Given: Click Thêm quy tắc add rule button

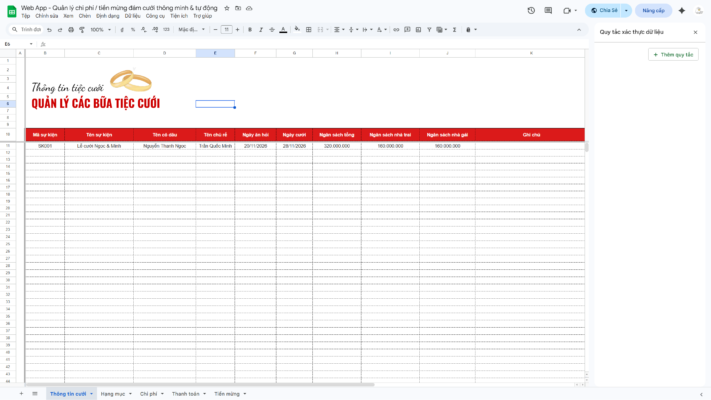Looking at the screenshot, I should pos(673,54).
